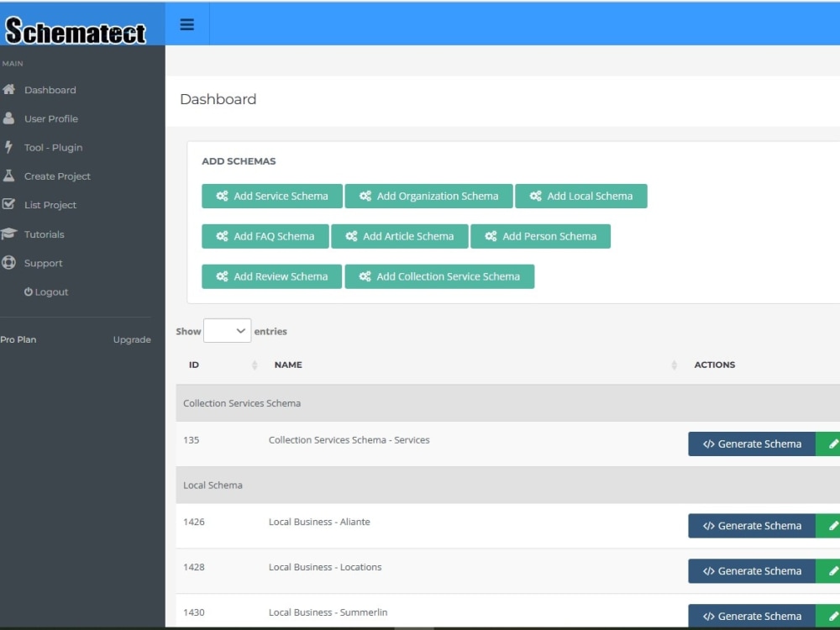Click the ADD SCHEMAS heading
The height and width of the screenshot is (630, 840).
point(239,161)
